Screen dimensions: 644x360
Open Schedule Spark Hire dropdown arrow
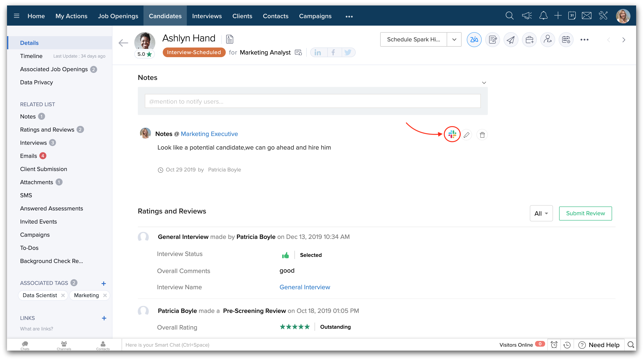point(454,40)
